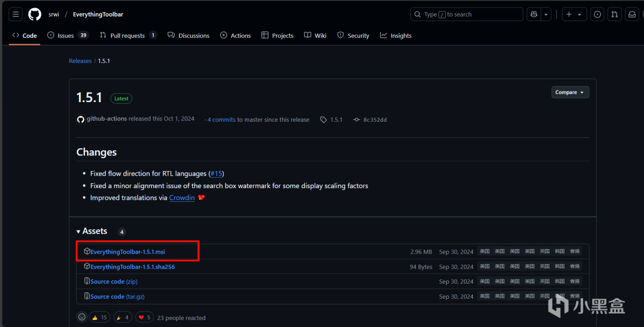
Task: Open the smiley add-reaction picker
Action: tap(82, 317)
